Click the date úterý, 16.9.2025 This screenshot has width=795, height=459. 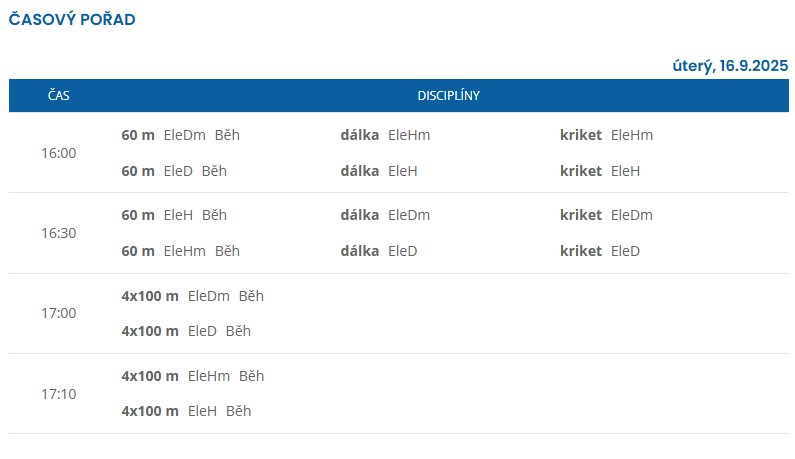(x=730, y=65)
